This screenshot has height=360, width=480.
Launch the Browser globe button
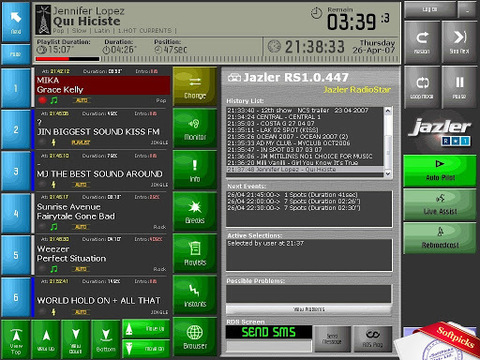pyautogui.click(x=195, y=337)
